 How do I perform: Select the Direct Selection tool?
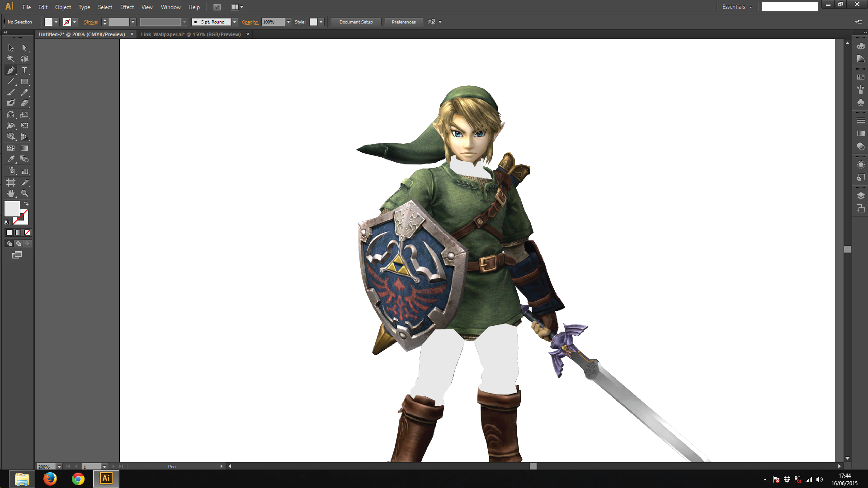pyautogui.click(x=24, y=47)
